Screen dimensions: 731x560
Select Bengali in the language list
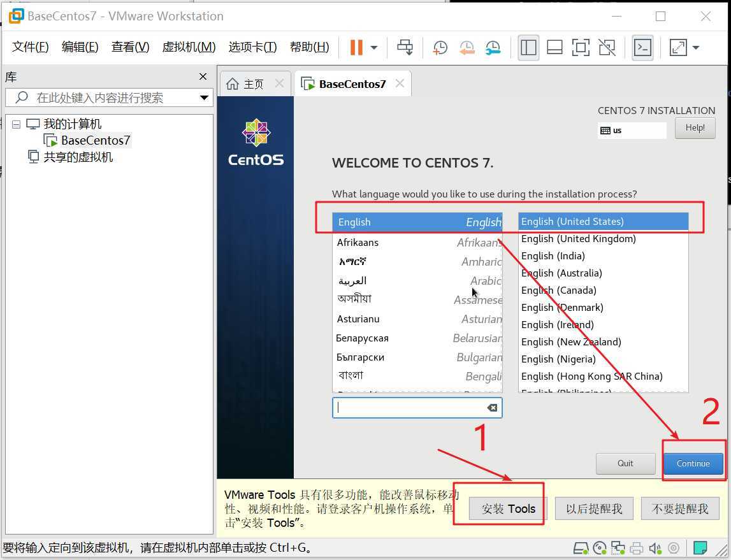(x=417, y=376)
